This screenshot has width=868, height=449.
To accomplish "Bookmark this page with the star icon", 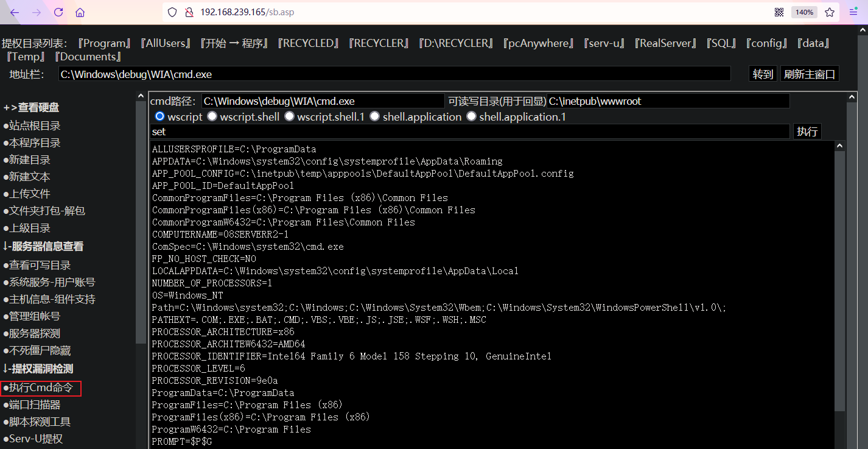I will pos(830,12).
